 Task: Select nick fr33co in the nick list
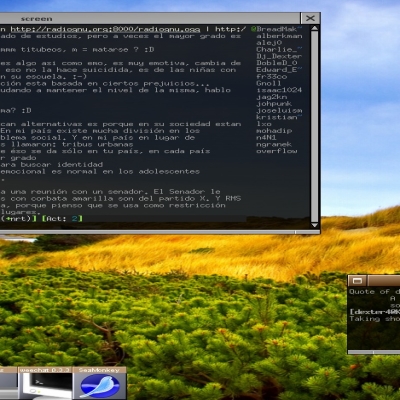[x=271, y=76]
